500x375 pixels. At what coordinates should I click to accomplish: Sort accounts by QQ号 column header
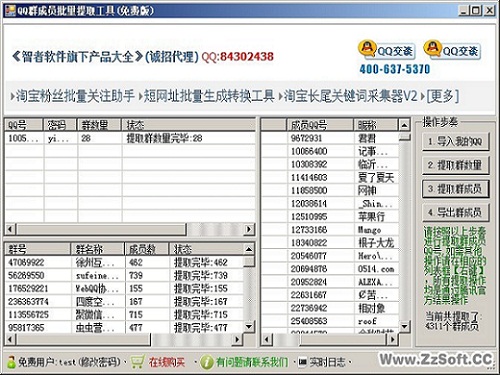point(24,125)
